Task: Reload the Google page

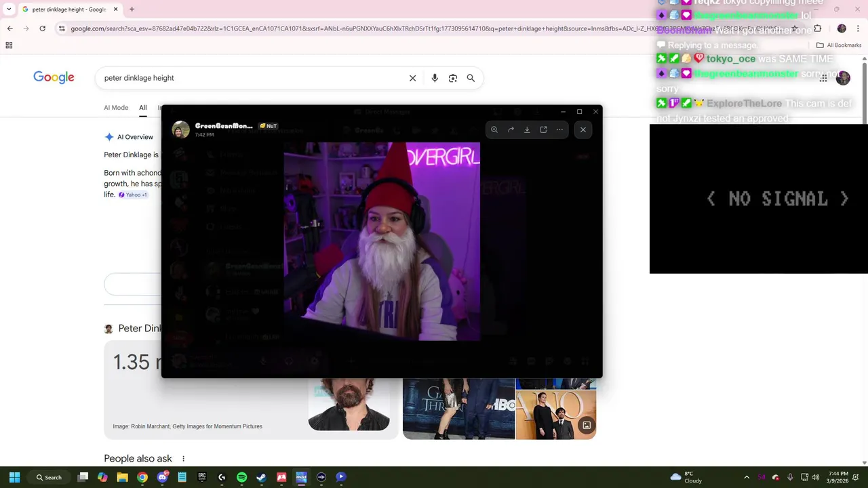Action: tap(42, 28)
